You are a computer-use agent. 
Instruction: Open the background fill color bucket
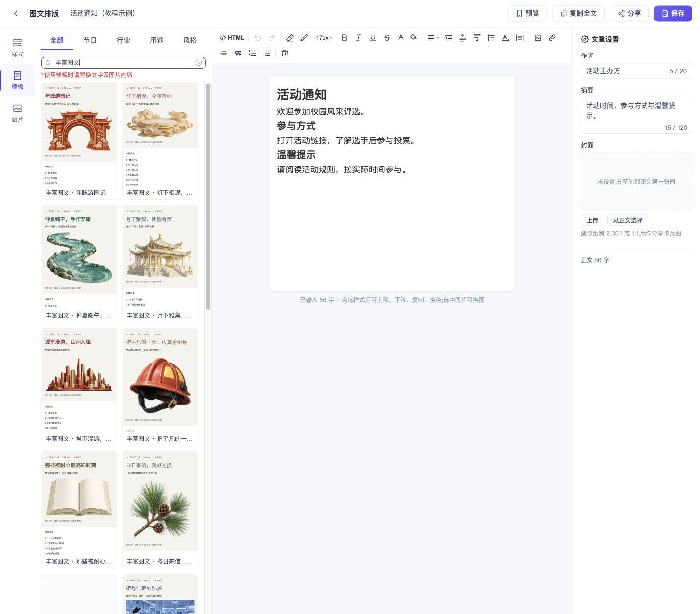(x=414, y=38)
